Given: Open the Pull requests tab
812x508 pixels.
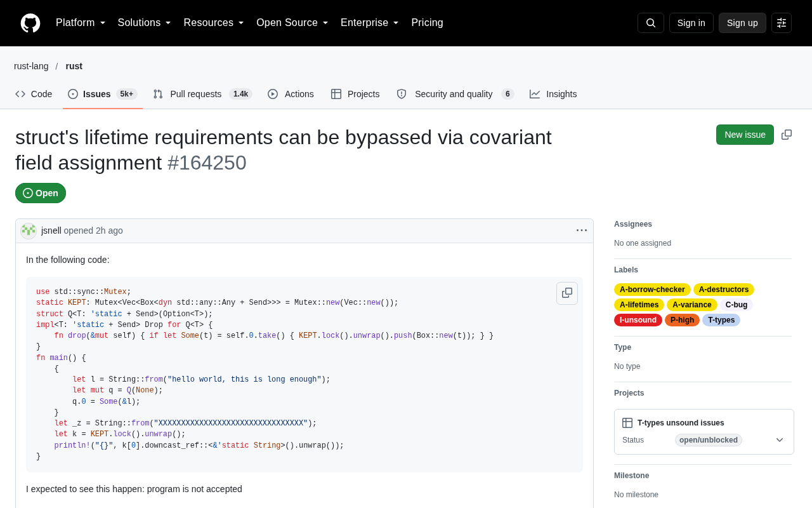Looking at the screenshot, I should [202, 94].
